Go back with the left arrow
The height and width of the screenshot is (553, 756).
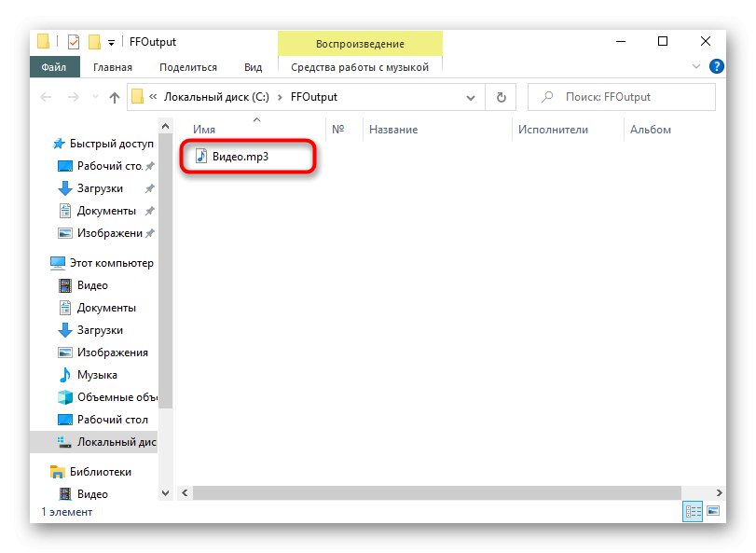click(x=46, y=97)
